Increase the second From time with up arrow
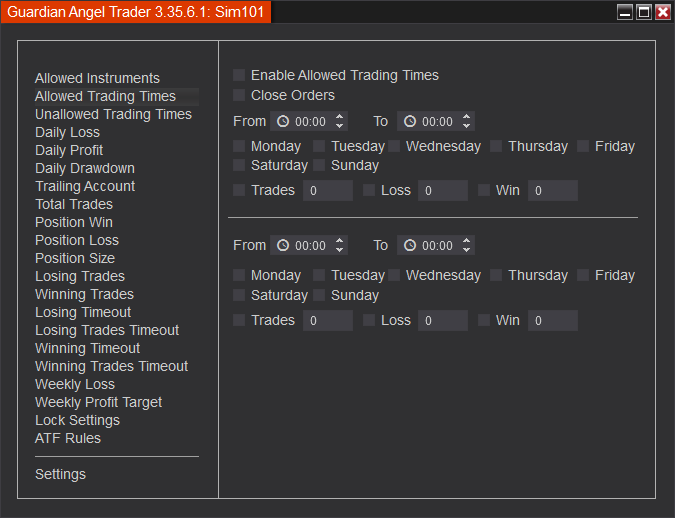Viewport: 675px width, 518px height. [339, 241]
